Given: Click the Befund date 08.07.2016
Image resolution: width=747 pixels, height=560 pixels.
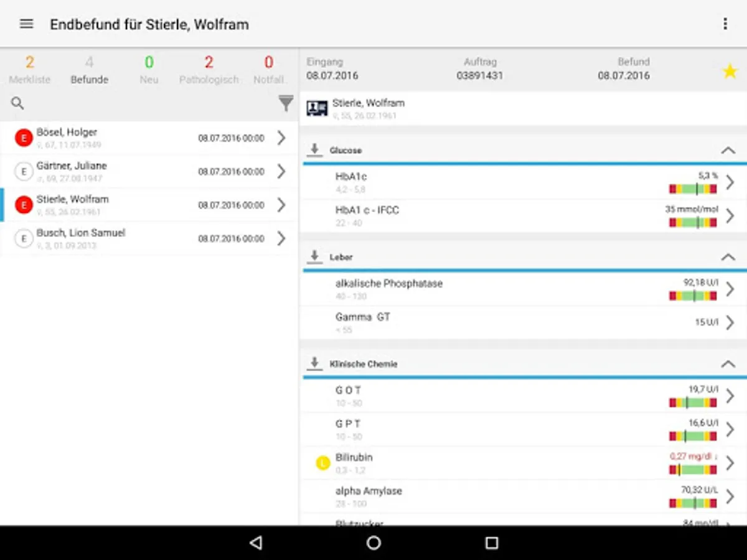Looking at the screenshot, I should [x=624, y=76].
